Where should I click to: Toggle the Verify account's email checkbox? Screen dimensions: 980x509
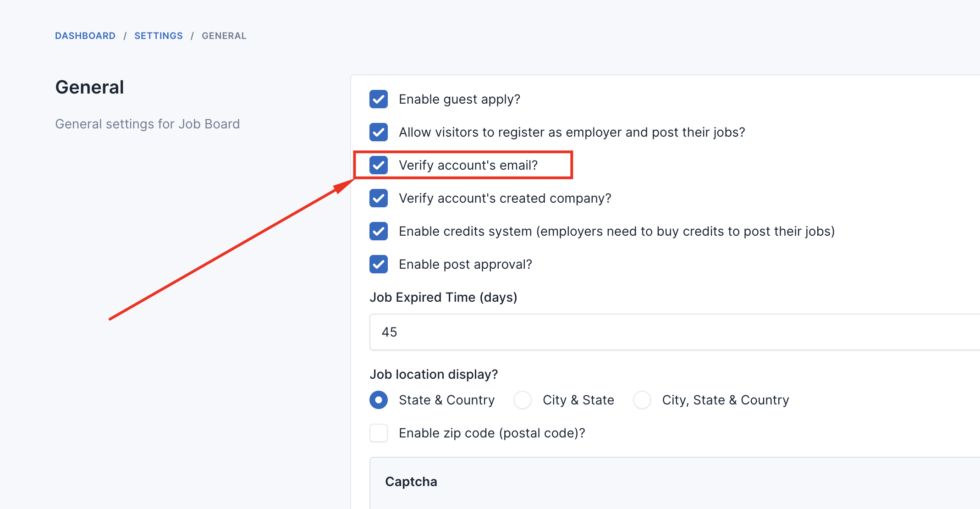[379, 165]
